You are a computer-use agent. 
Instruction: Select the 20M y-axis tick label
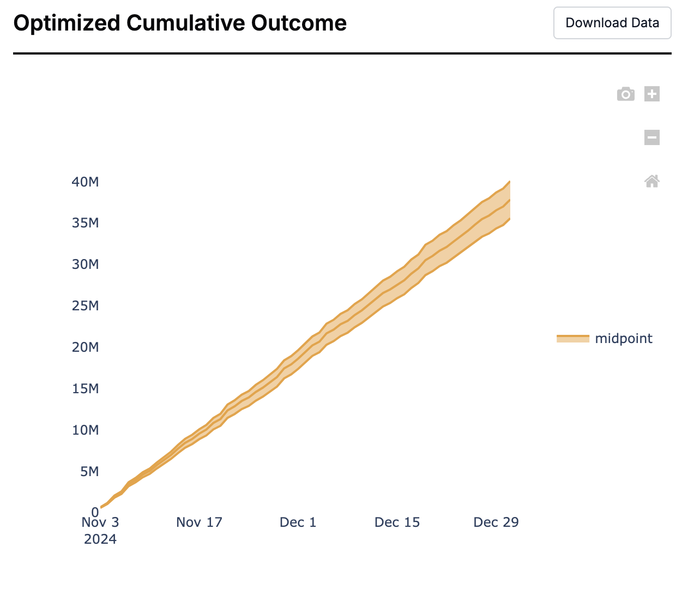tap(85, 347)
